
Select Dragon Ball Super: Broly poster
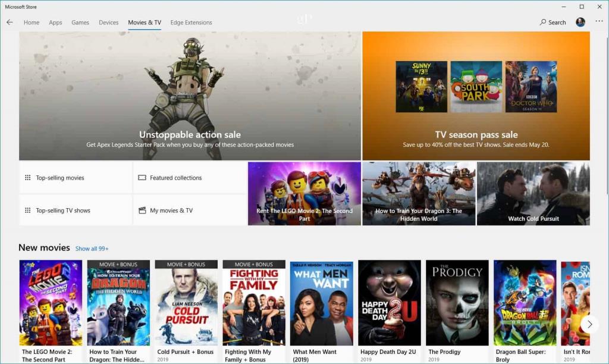(x=525, y=303)
